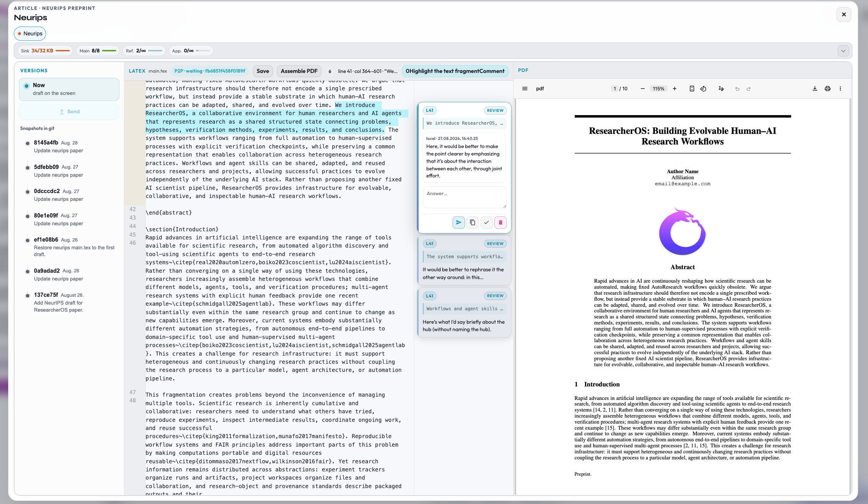Open review comment 'Workflows and agent skills'
This screenshot has height=504, width=868.
(464, 312)
